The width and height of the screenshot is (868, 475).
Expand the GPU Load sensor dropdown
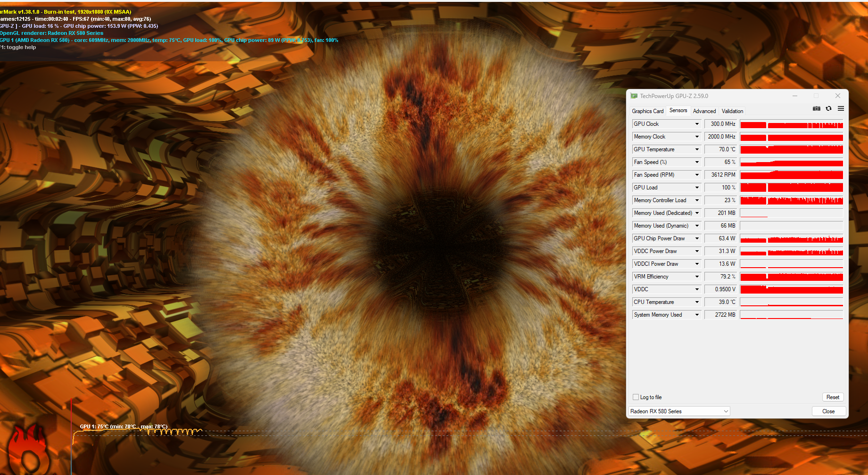697,188
